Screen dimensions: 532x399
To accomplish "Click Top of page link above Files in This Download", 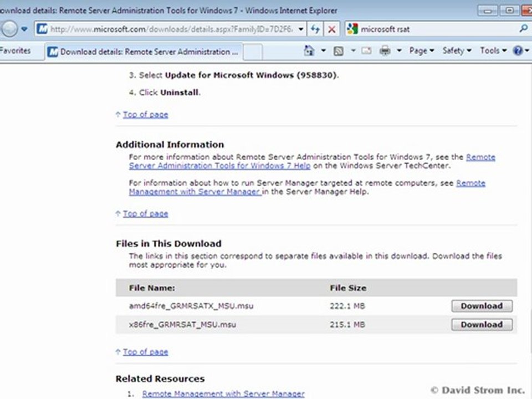I will coord(146,214).
